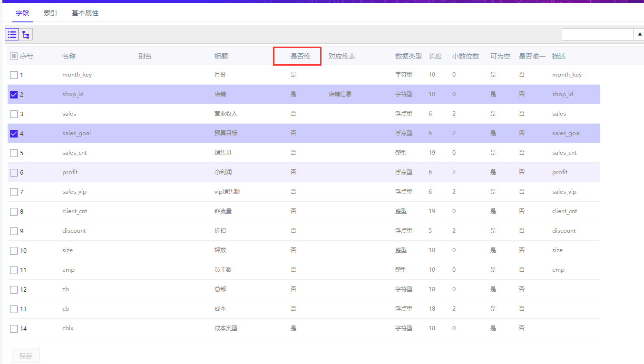Click the 整型 link on size row

click(401, 250)
